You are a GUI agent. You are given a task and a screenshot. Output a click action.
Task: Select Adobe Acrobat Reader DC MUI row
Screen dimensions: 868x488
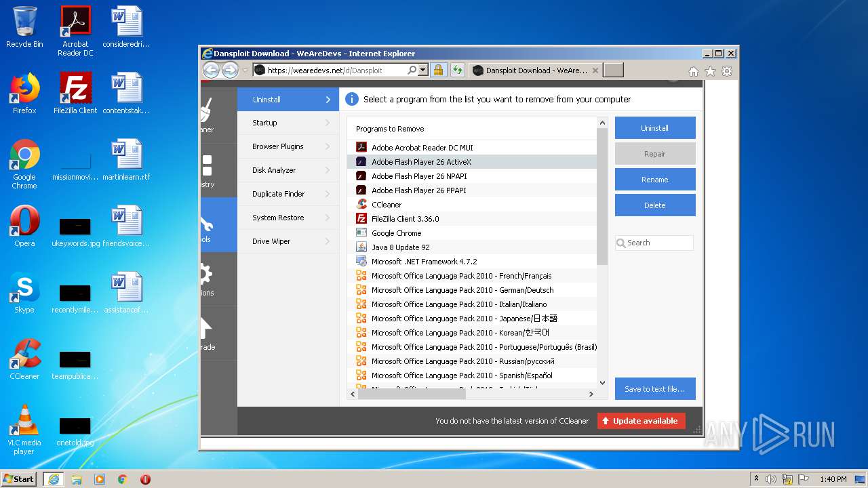[472, 148]
